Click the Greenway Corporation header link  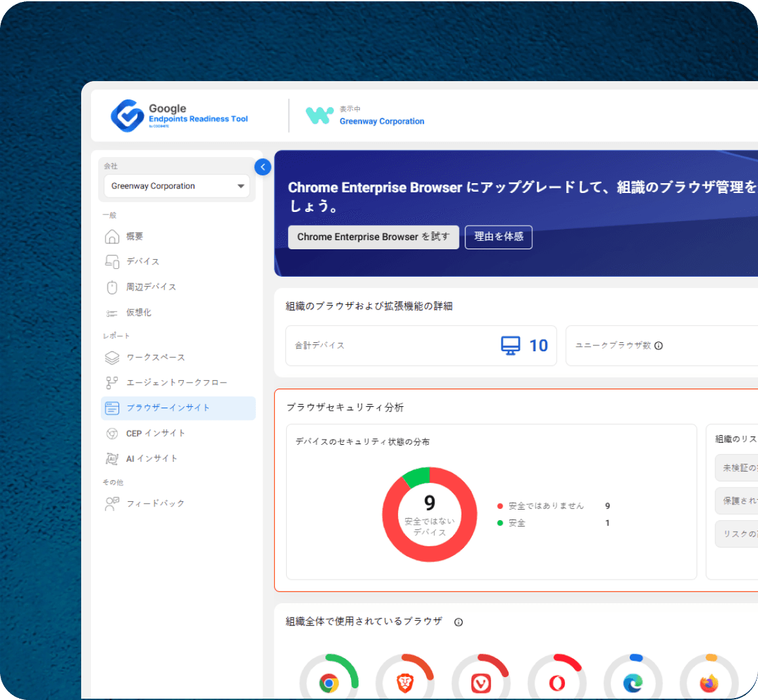point(382,121)
